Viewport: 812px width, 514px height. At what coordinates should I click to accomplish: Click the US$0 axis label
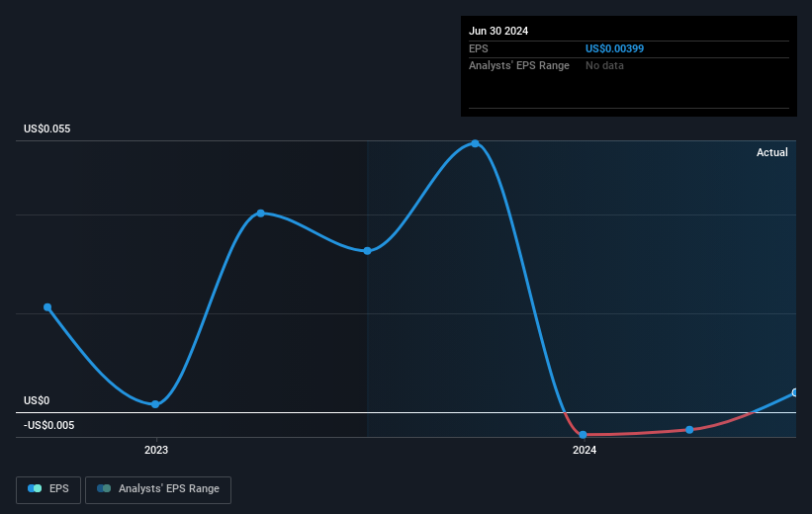[x=37, y=400]
